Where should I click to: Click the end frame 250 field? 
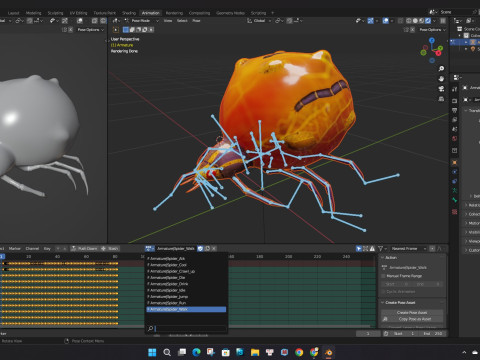pyautogui.click(x=433, y=333)
